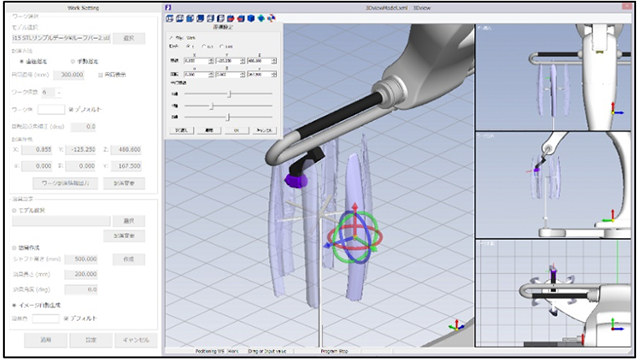Click the F icon in 3D view title bar
Image resolution: width=640 pixels, height=360 pixels.
[x=168, y=7]
